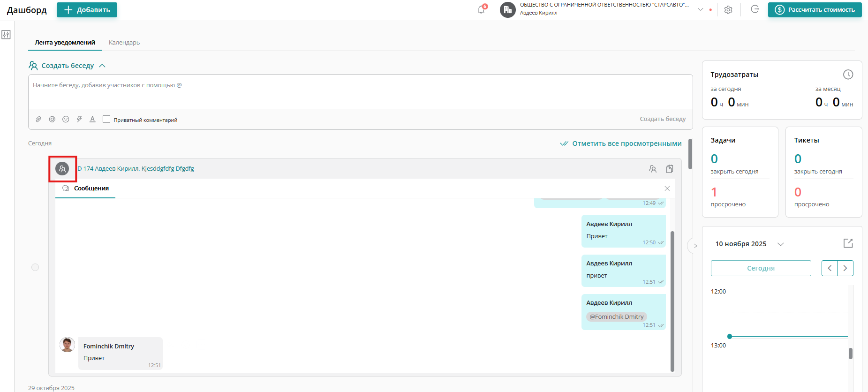Viewport: 868px width, 392px height.
Task: Select the round radio button beside conversation
Action: (35, 267)
